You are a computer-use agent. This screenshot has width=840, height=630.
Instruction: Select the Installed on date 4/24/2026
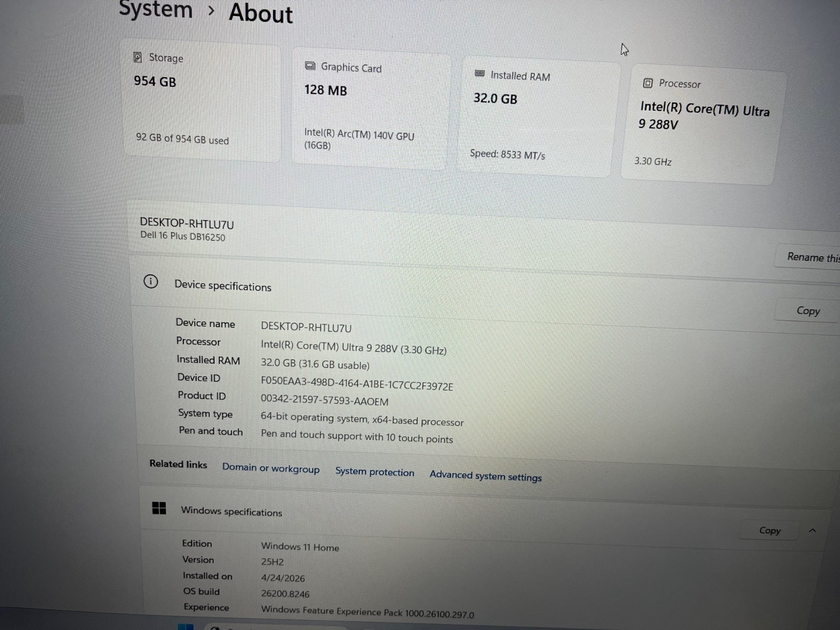(x=283, y=578)
